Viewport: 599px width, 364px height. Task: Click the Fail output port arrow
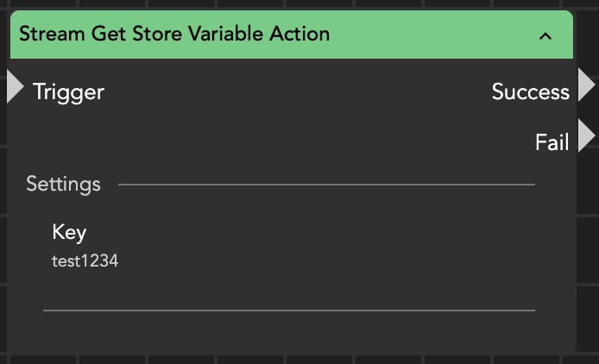[586, 136]
